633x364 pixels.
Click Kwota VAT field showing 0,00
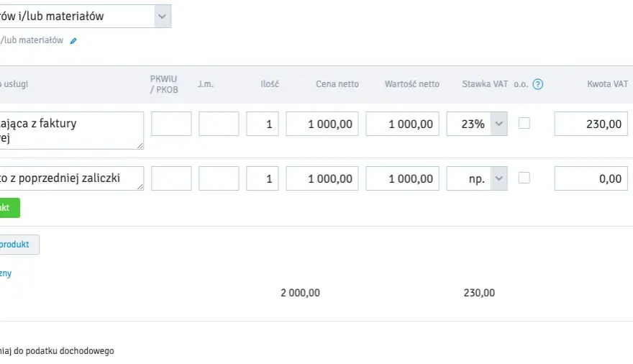(x=591, y=178)
